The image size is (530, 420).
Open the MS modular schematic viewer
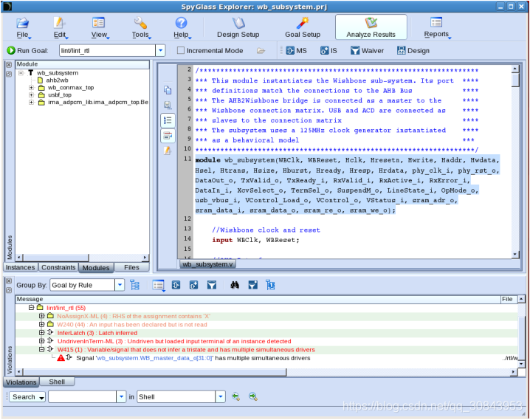[297, 51]
